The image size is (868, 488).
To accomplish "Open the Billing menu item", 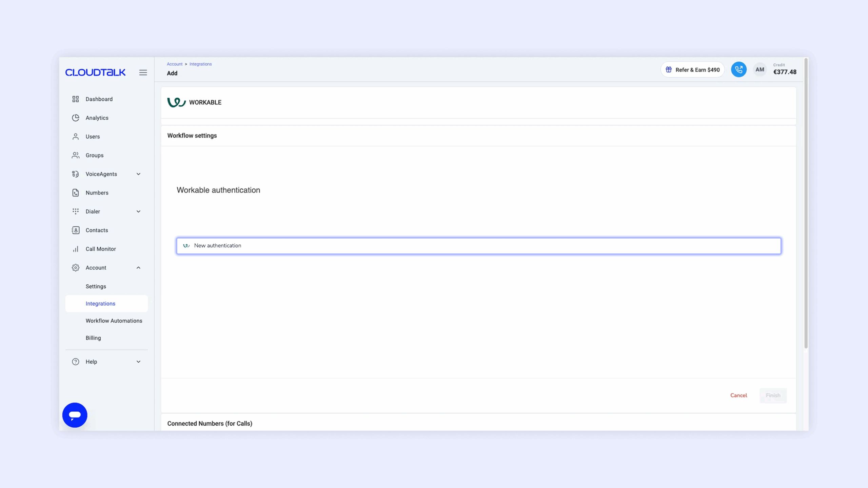I will pyautogui.click(x=93, y=338).
